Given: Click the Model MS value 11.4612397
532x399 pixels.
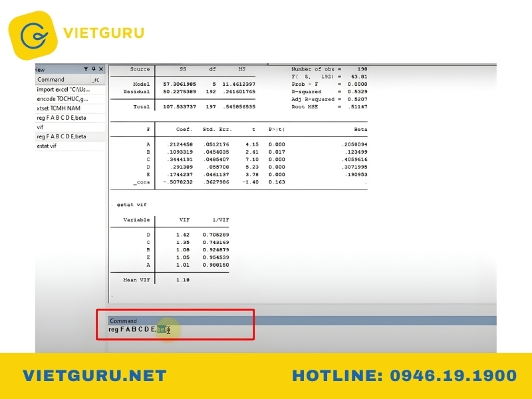Looking at the screenshot, I should point(239,84).
